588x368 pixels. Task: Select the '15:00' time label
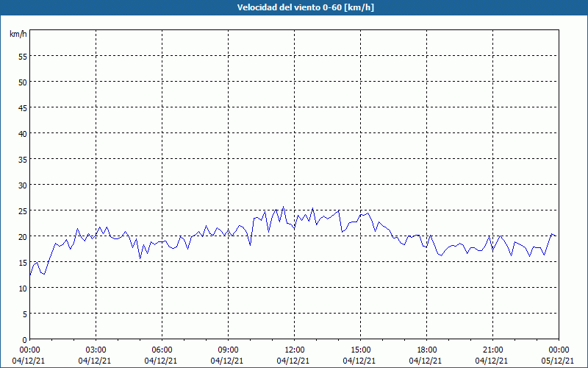tap(360, 350)
